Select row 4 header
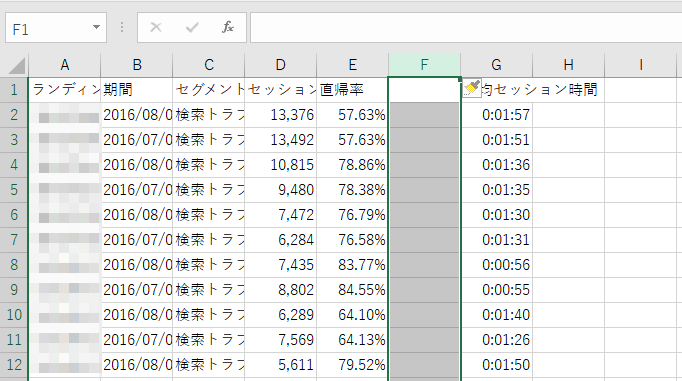 pos(14,165)
